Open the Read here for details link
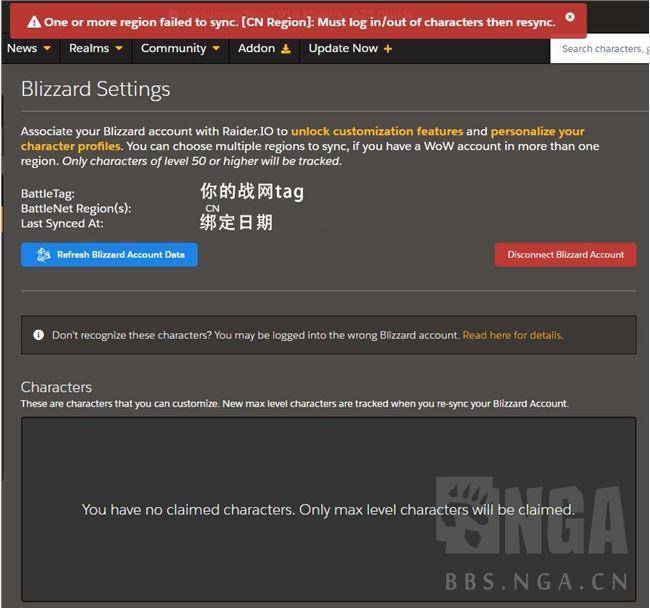The image size is (650, 608). 513,335
